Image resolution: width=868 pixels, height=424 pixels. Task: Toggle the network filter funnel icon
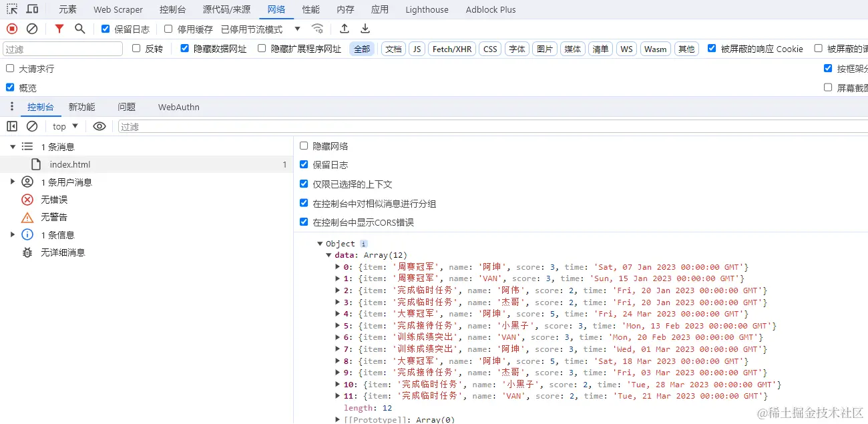[x=59, y=29]
